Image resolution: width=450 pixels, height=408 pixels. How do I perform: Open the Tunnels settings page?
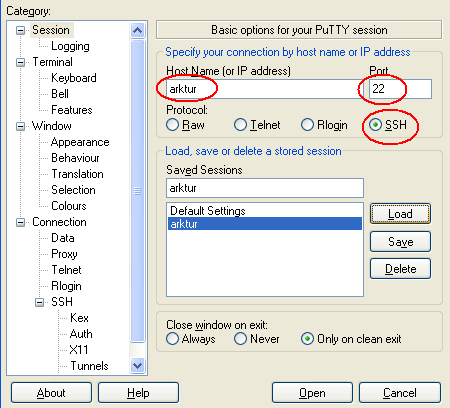[x=89, y=366]
